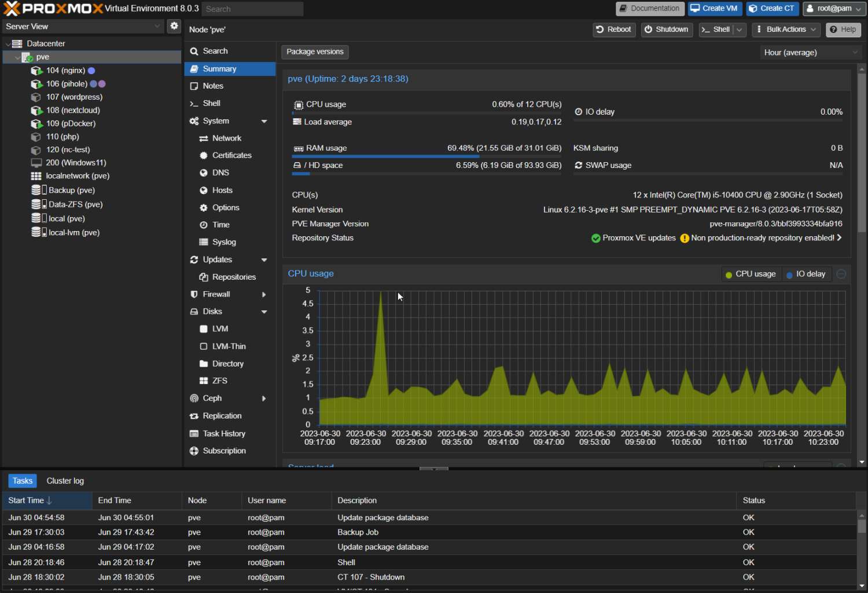The width and height of the screenshot is (868, 593).
Task: Expand the Ceph submenu arrow
Action: (x=264, y=398)
